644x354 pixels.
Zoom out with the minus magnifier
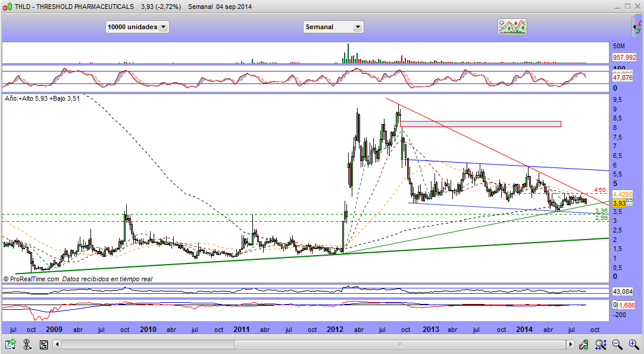tap(617, 344)
